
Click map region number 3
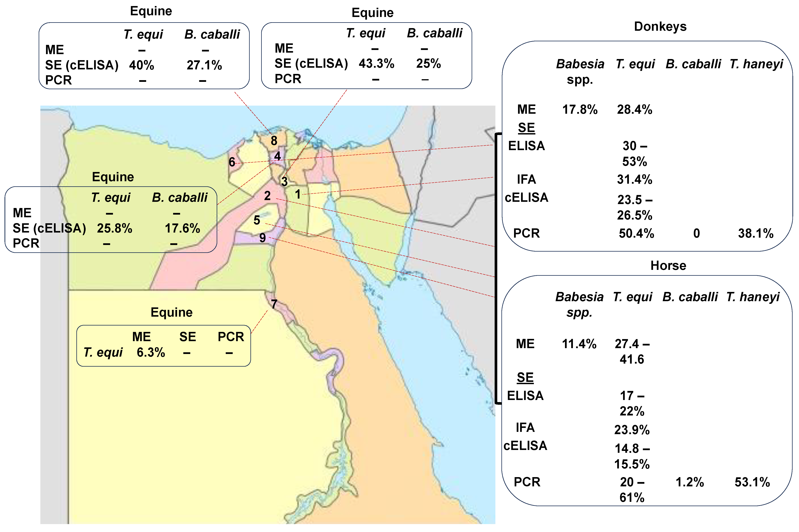(284, 182)
